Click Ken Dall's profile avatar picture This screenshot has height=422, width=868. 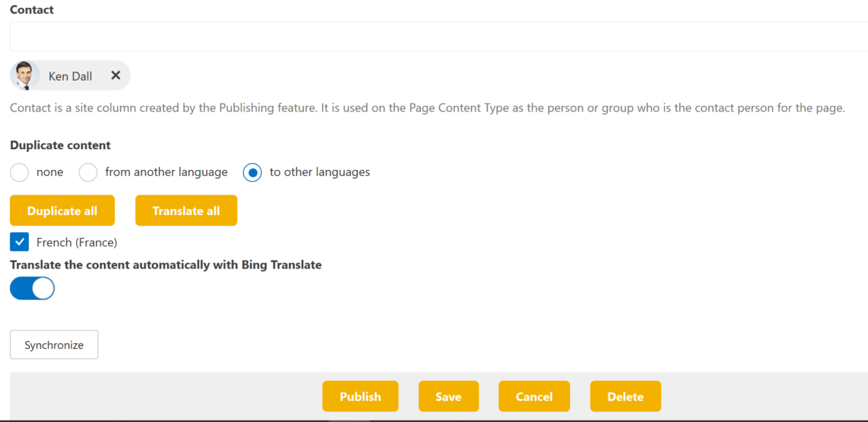(25, 75)
